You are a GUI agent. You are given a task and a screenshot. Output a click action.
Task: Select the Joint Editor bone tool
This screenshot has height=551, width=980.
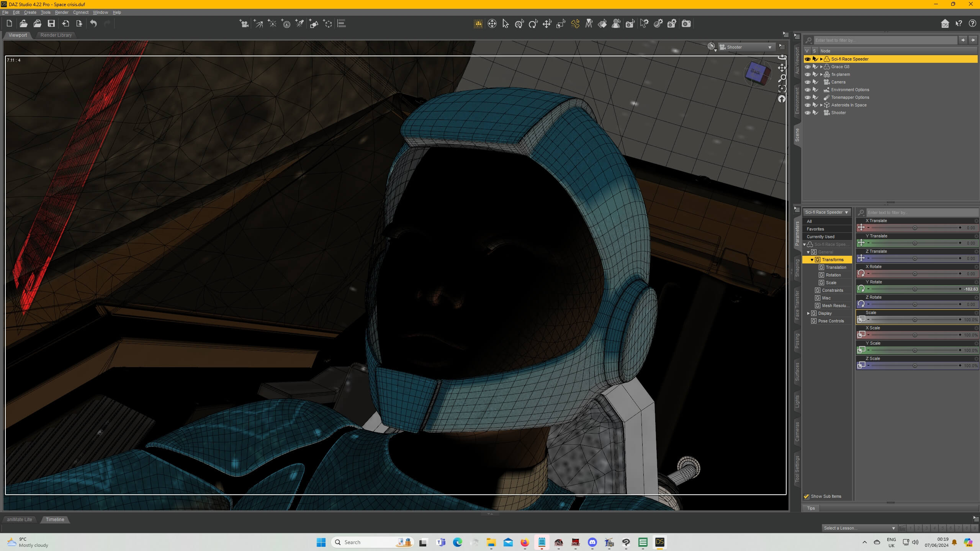coord(575,24)
